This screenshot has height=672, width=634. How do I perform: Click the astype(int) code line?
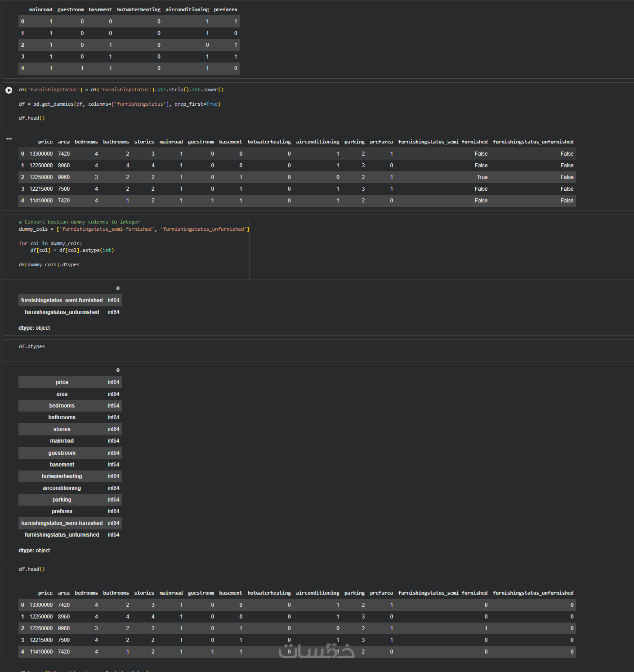(x=72, y=250)
